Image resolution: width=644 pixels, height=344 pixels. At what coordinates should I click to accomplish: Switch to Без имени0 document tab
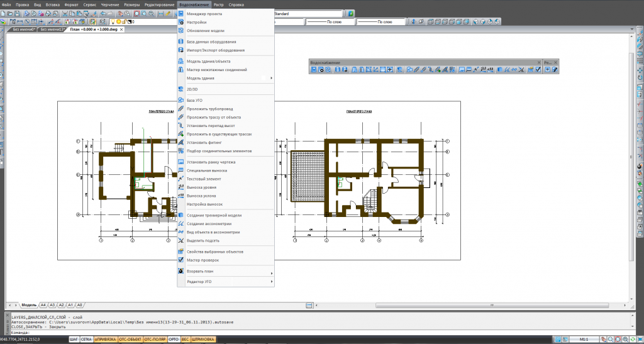22,29
